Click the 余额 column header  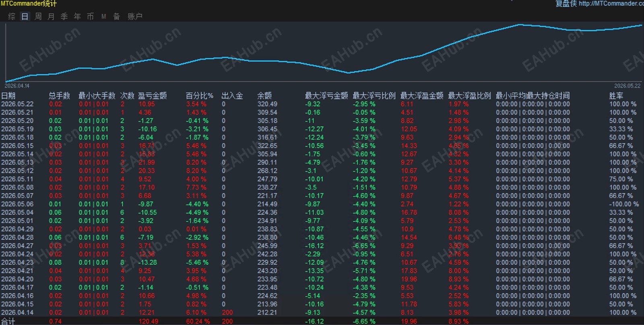coord(264,96)
